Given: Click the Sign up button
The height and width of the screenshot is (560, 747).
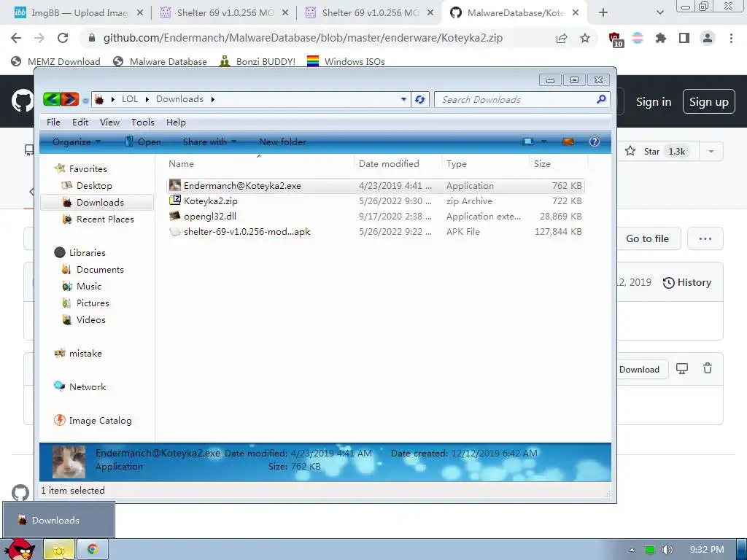Looking at the screenshot, I should pos(708,102).
